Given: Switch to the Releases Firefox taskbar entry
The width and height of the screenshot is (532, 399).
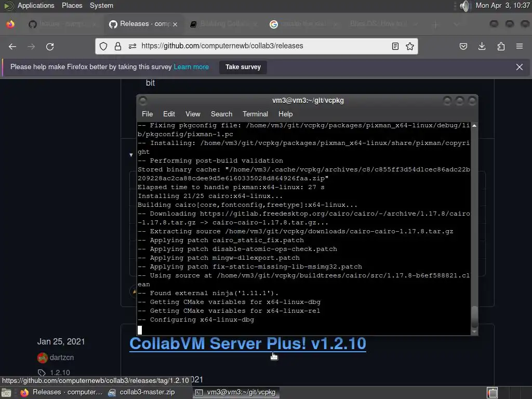Looking at the screenshot, I should coord(61,392).
